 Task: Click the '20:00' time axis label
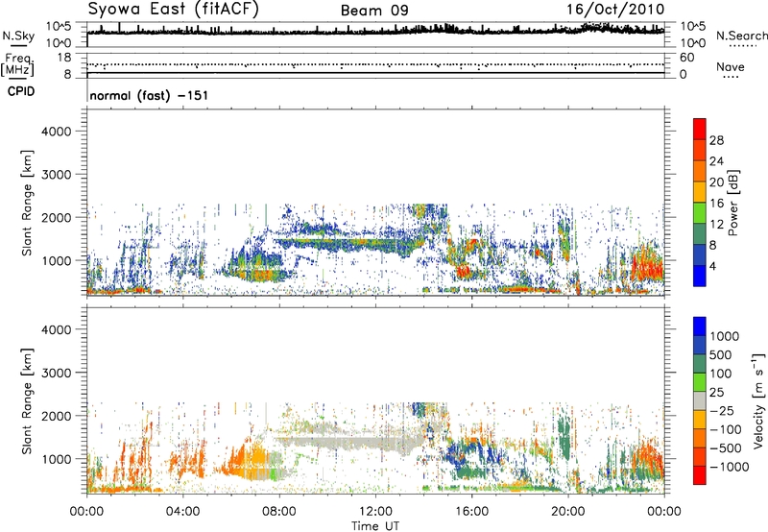(x=568, y=512)
